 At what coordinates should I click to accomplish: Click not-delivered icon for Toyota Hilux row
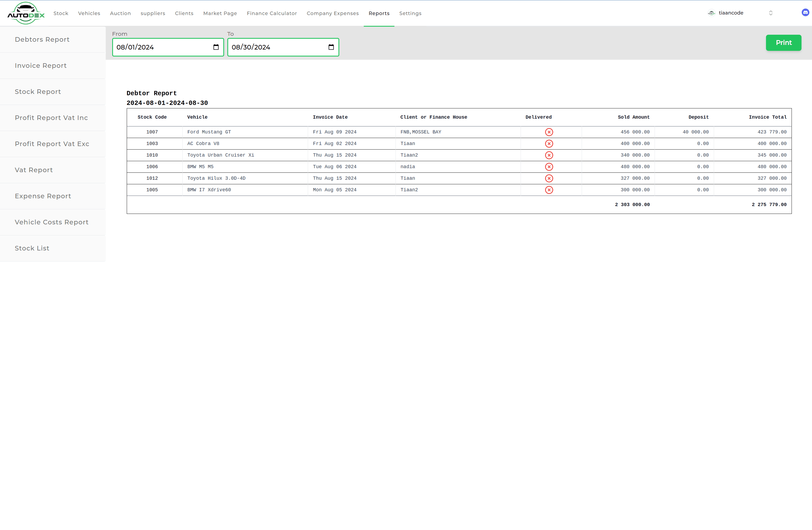tap(549, 178)
